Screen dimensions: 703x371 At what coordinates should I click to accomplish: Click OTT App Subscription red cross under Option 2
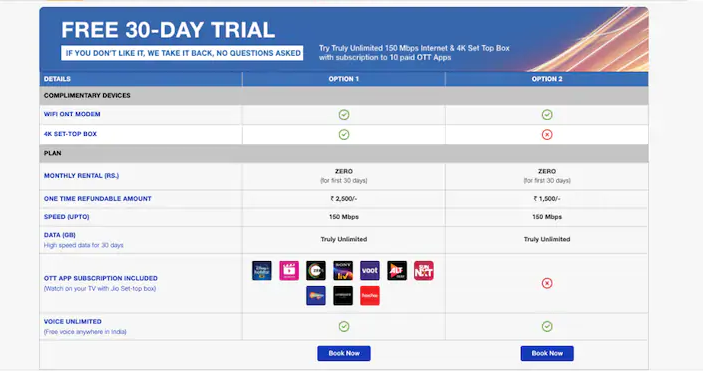tap(547, 283)
